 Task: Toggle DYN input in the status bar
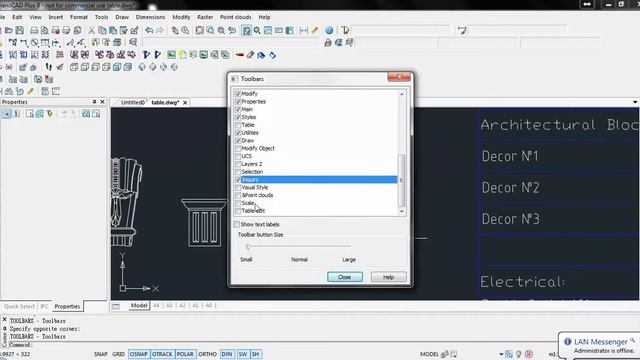point(227,354)
